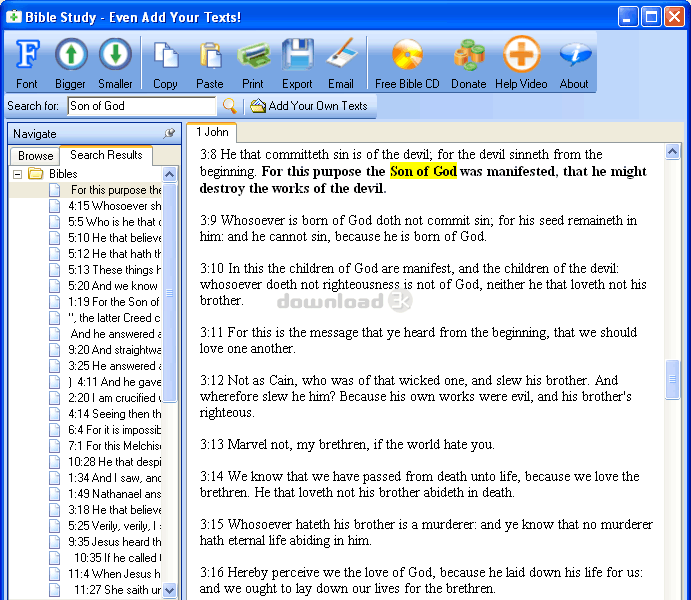This screenshot has width=691, height=600.
Task: Click the Navigate list scroll-down arrow
Action: pyautogui.click(x=170, y=589)
